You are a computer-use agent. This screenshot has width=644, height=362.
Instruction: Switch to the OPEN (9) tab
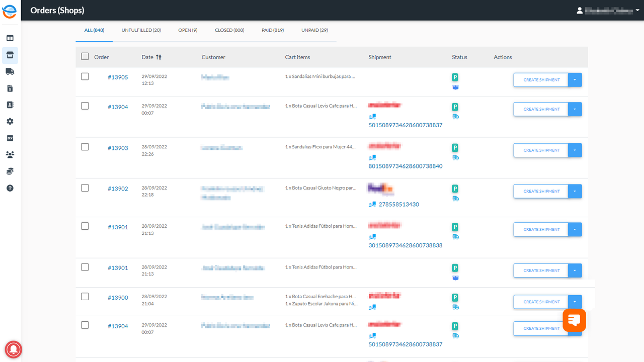point(188,30)
